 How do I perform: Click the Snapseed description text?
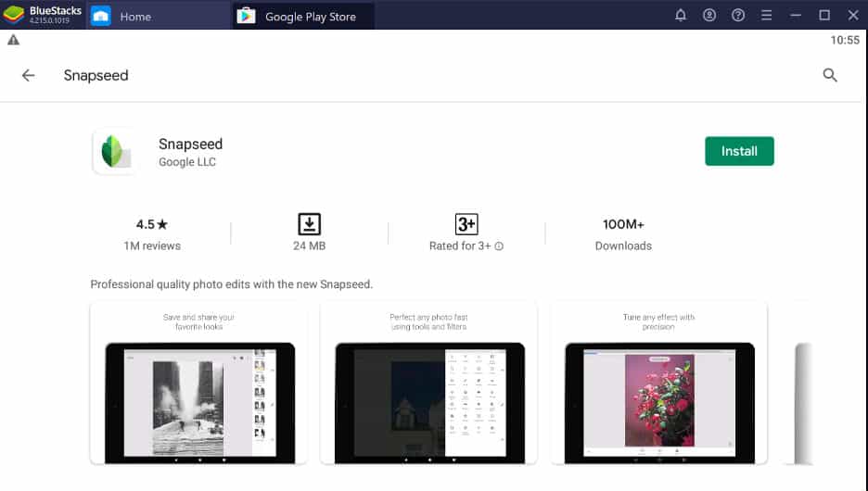[x=232, y=284]
